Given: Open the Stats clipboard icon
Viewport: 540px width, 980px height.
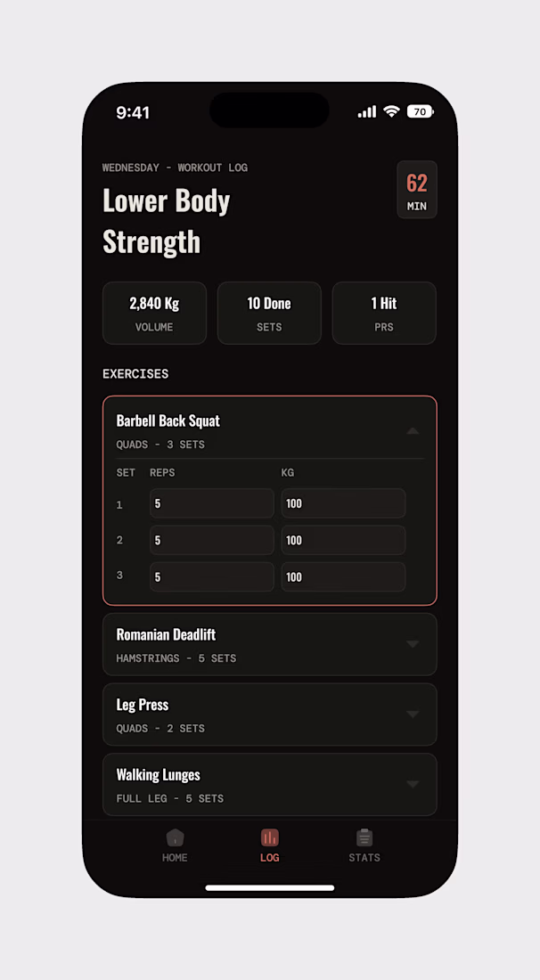Looking at the screenshot, I should click(x=364, y=837).
